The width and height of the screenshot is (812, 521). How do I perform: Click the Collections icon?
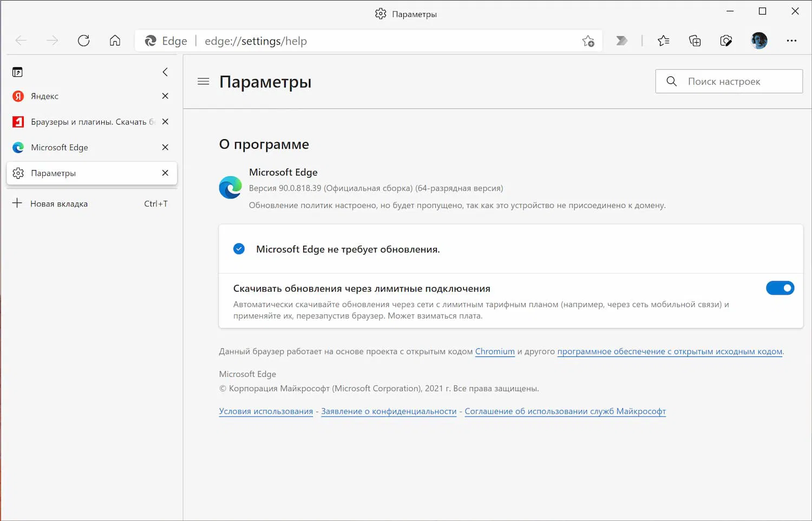(x=695, y=41)
